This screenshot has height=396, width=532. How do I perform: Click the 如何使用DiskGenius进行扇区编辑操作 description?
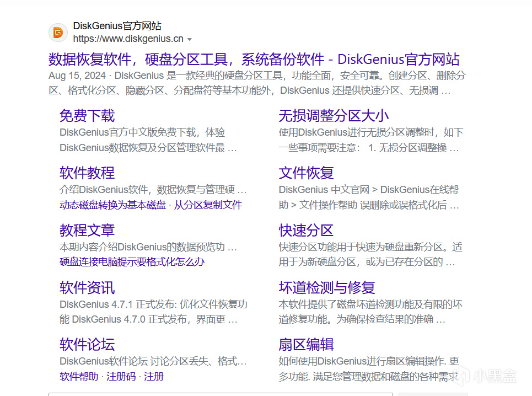pos(369,368)
